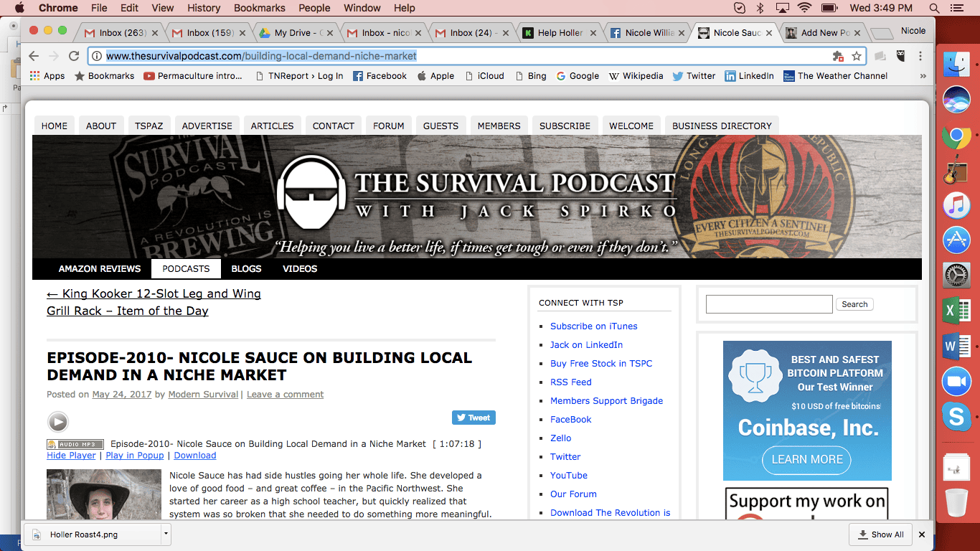980x551 pixels.
Task: Click the AUDIO MP3 icon next to the episode
Action: (x=75, y=443)
